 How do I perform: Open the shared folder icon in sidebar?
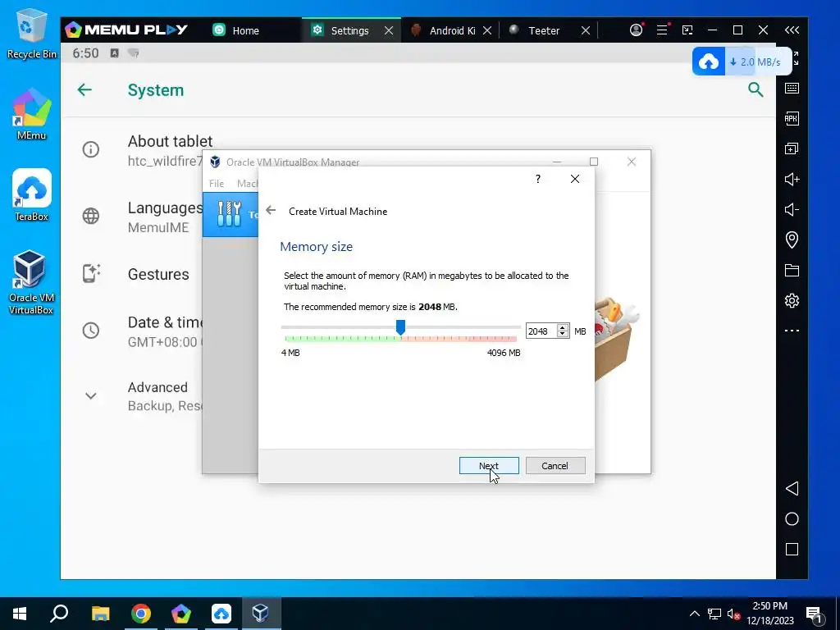(x=792, y=270)
